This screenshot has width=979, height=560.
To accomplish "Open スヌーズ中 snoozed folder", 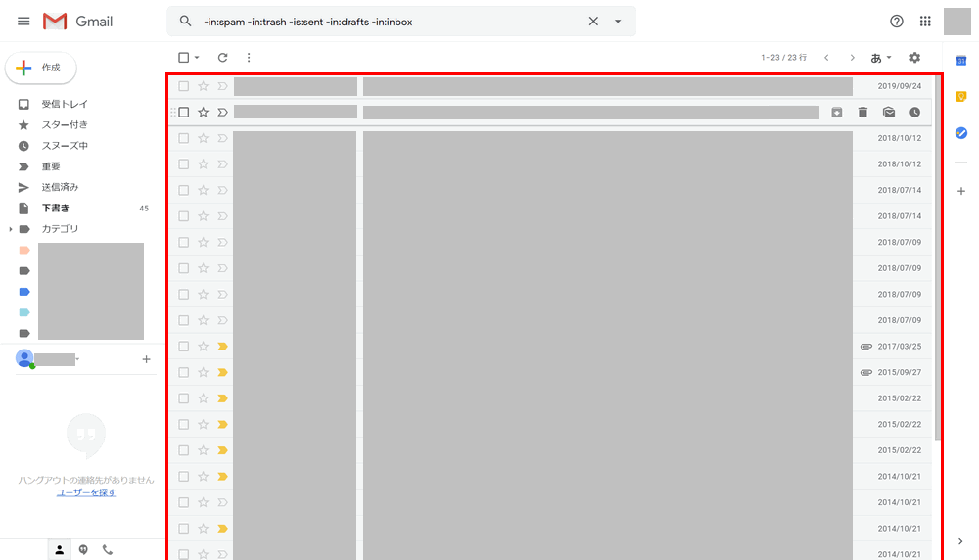I will coord(65,146).
